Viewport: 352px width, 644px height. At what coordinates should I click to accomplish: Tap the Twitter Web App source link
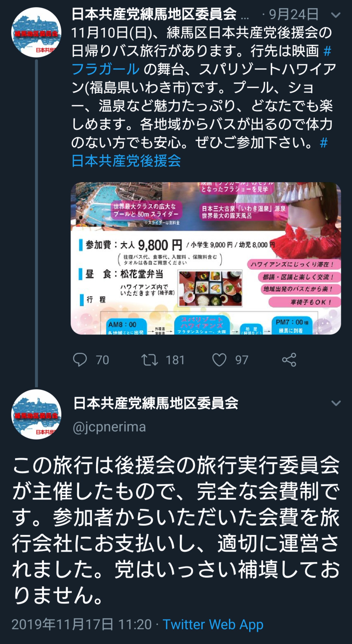click(213, 624)
